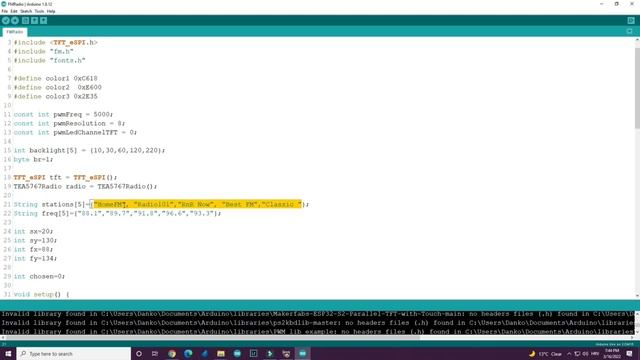Click the 'String freq[5]' line
The width and height of the screenshot is (640, 360).
[117, 213]
